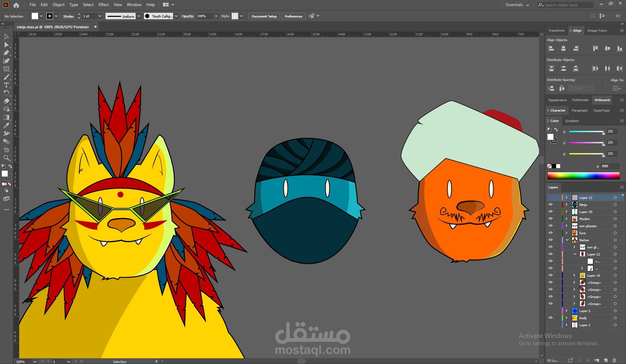Switch to the OpenType tab
Image resolution: width=626 pixels, height=364 pixels.
tap(601, 110)
